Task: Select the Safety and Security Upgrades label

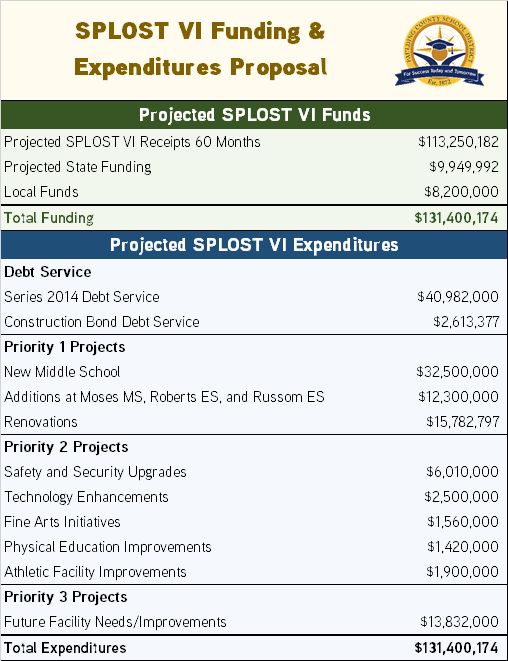Action: click(95, 472)
